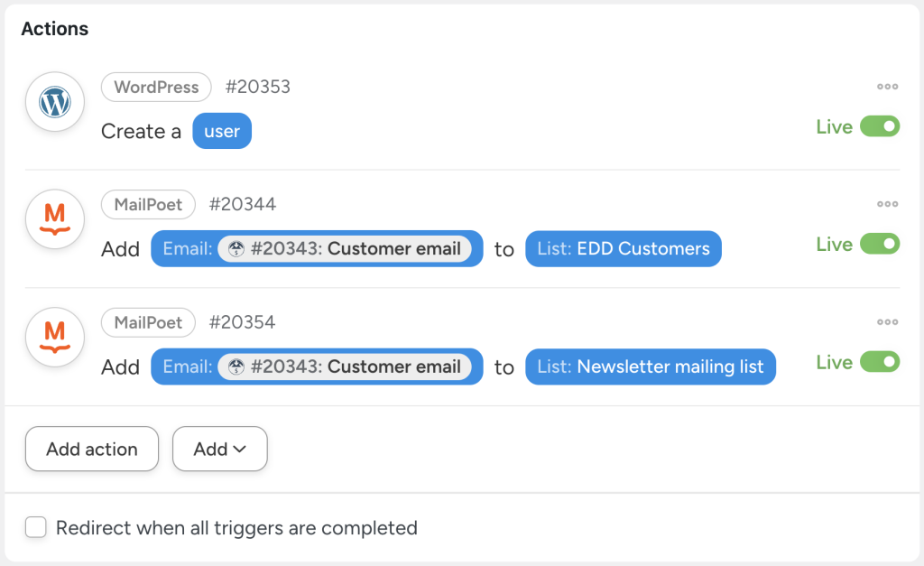Open the Add dropdown

tap(219, 449)
